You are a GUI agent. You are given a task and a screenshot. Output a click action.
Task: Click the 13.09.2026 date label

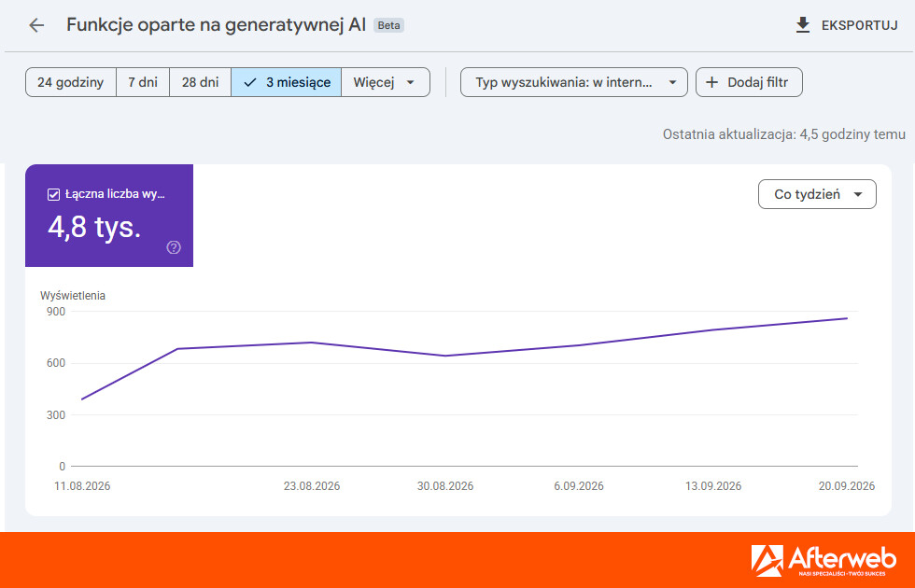coord(713,486)
